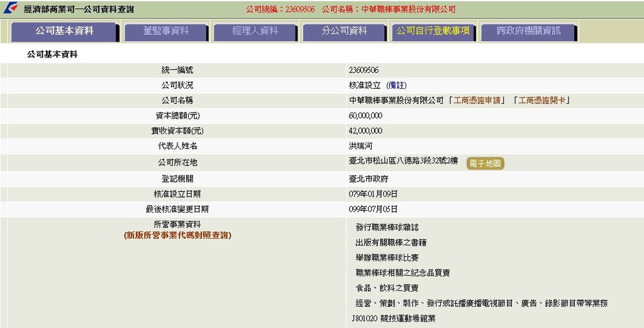Viewport: 644px width, 328px height.
Task: Click the 工商憑證開卡 link
Action: [x=541, y=100]
